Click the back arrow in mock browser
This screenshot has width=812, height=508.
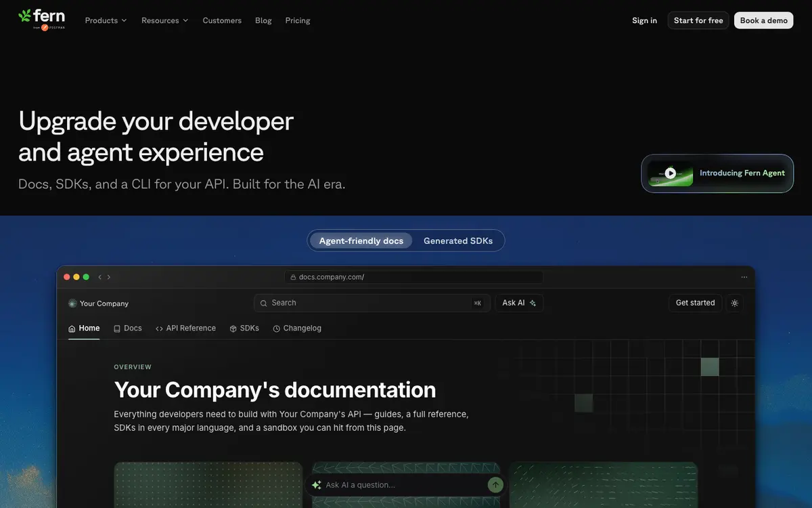tap(100, 277)
